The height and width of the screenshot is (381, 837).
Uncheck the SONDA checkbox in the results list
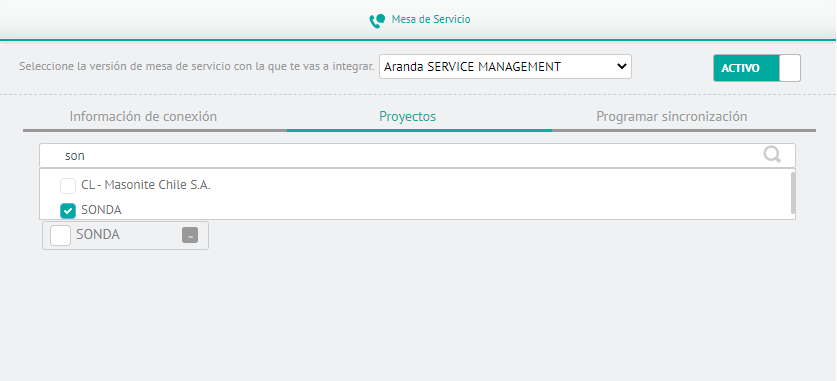tap(68, 211)
